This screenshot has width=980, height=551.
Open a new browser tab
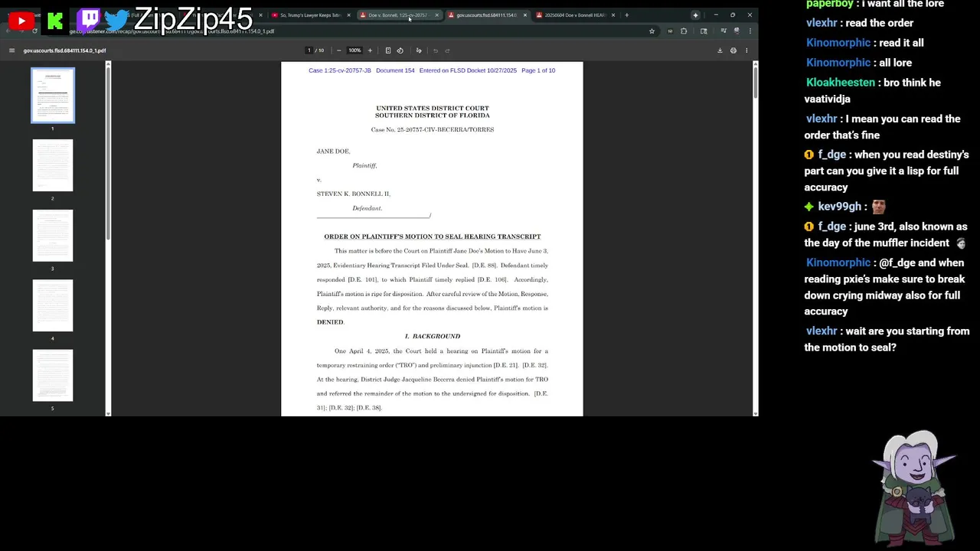(626, 15)
